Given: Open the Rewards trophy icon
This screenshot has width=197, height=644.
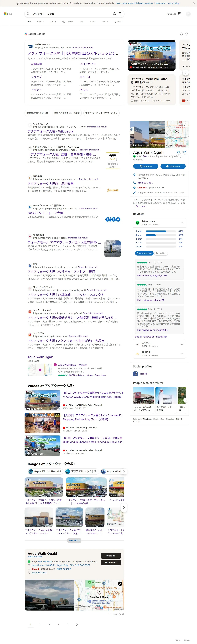Looking at the screenshot, I should click(x=179, y=14).
